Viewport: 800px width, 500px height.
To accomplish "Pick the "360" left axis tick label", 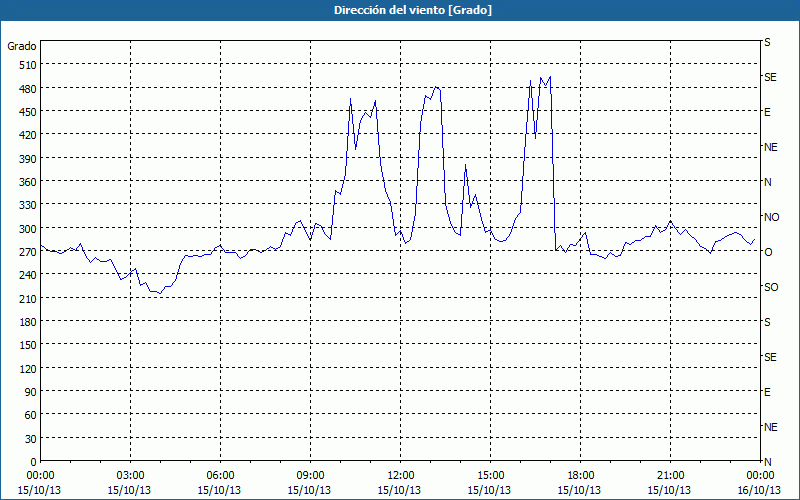I will [28, 182].
